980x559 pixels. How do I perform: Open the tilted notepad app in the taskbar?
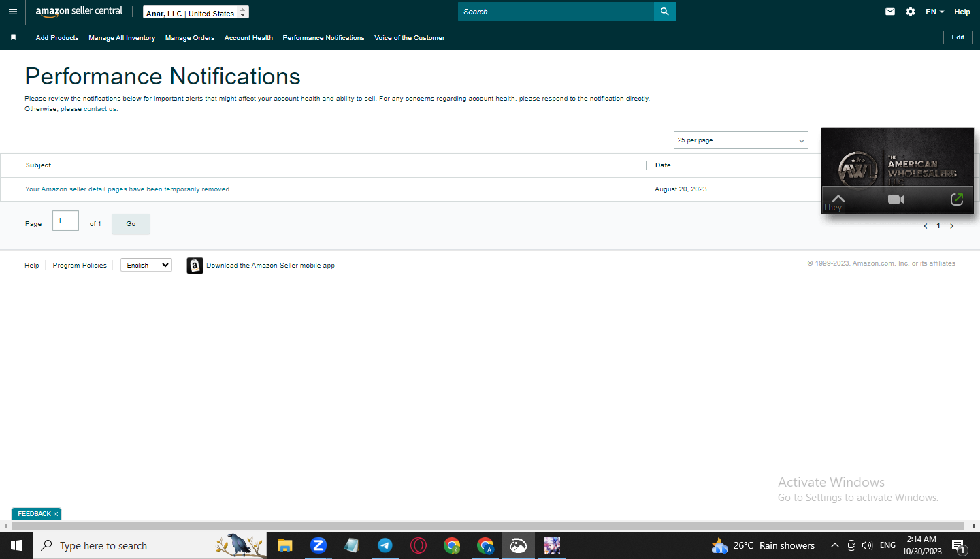(351, 545)
